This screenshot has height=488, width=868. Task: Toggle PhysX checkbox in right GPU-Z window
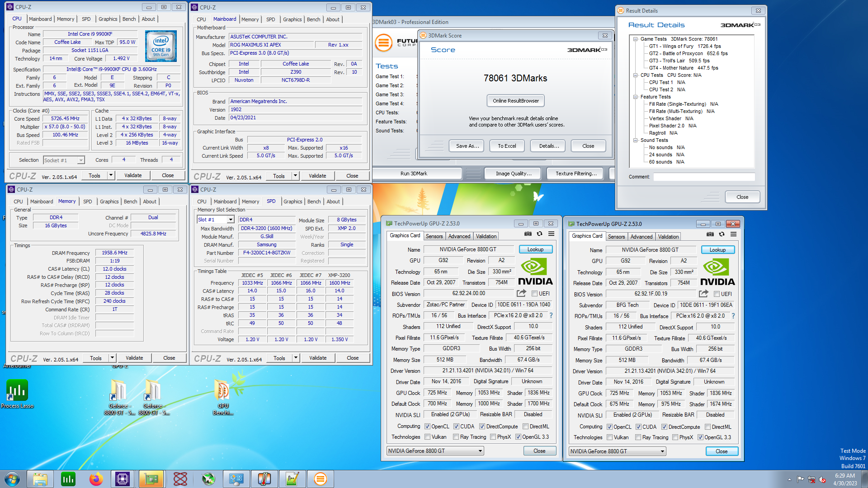point(675,437)
